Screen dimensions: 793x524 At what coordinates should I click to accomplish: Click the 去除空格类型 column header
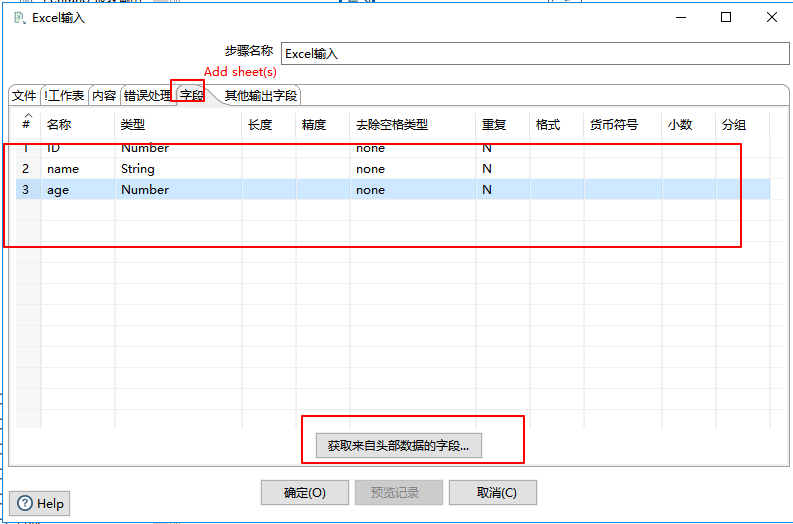[413, 124]
